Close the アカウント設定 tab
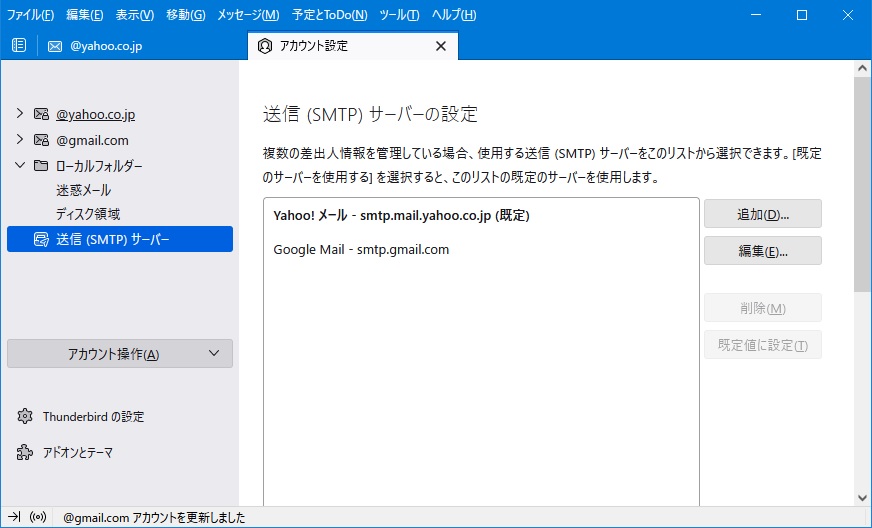Viewport: 872px width, 528px height. point(441,46)
